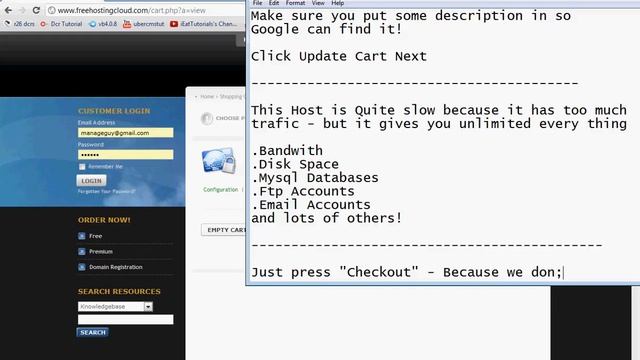This screenshot has height=360, width=640.
Task: Open Notepad Edit menu
Action: coord(274,3)
